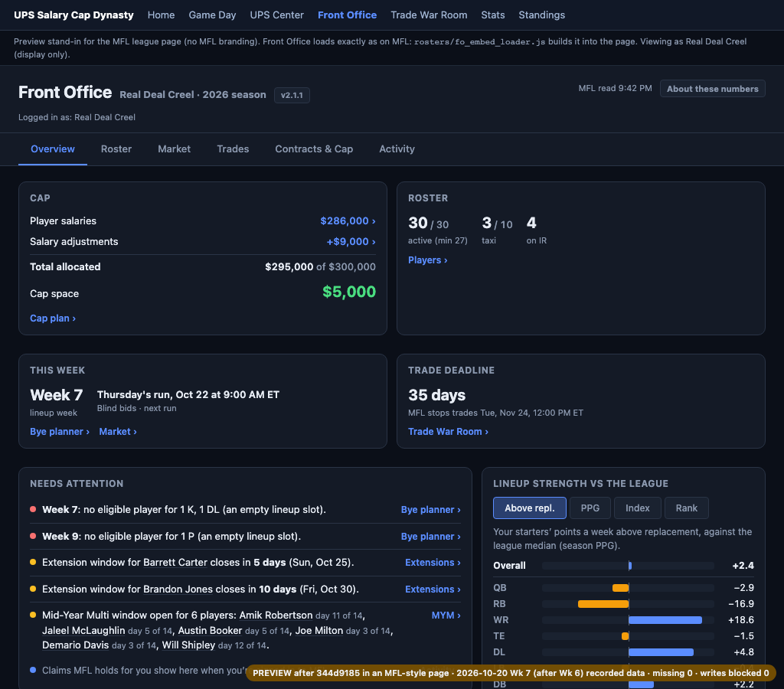784x689 pixels.
Task: Click the About these numbers button
Action: pyautogui.click(x=713, y=89)
